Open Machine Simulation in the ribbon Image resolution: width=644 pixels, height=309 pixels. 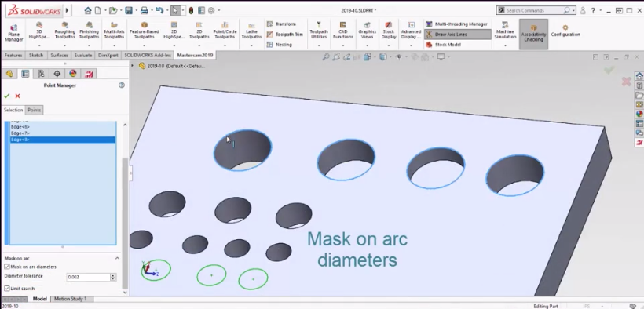505,31
